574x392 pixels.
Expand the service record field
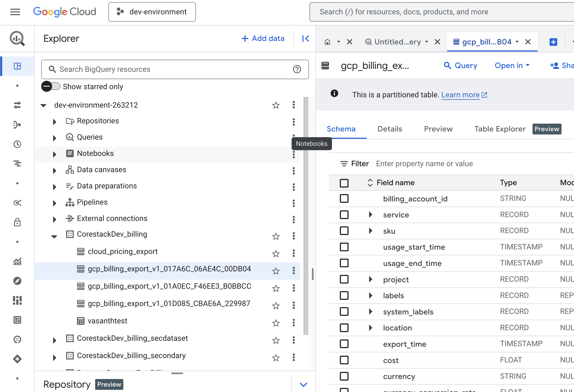[370, 215]
